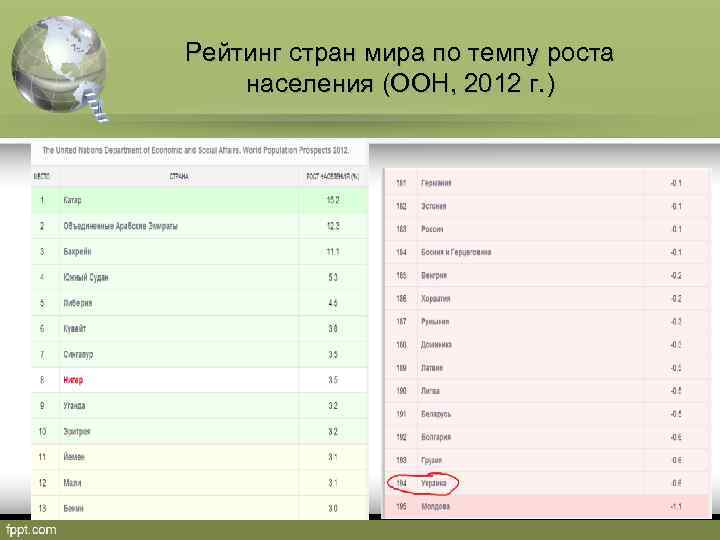Select country name Эритрея
720x540 pixels.
click(x=77, y=432)
